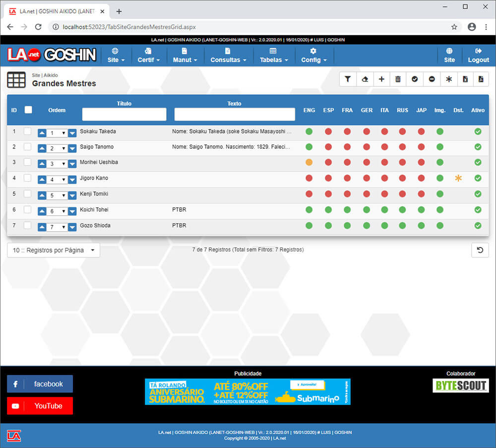Click the Logout button
This screenshot has height=448, width=496.
pos(478,56)
